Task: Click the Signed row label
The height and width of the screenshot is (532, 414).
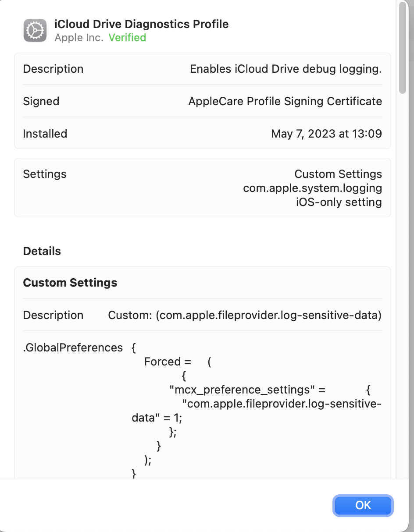Action: click(x=41, y=101)
